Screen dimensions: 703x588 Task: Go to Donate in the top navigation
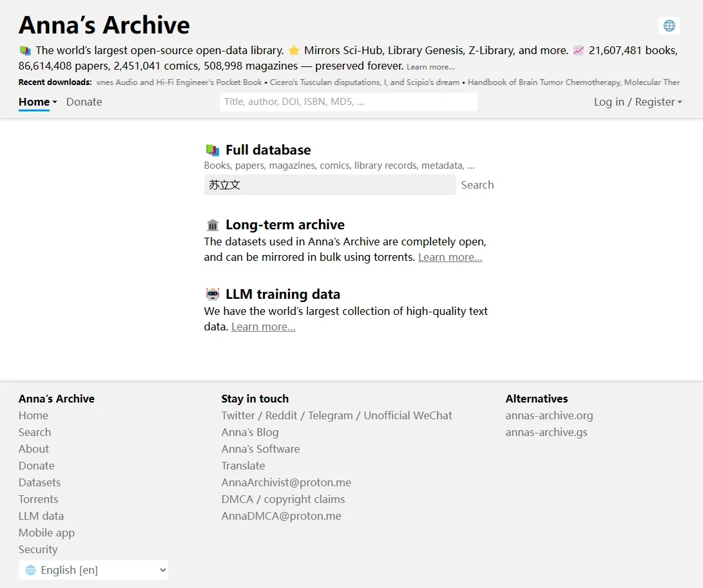[84, 102]
